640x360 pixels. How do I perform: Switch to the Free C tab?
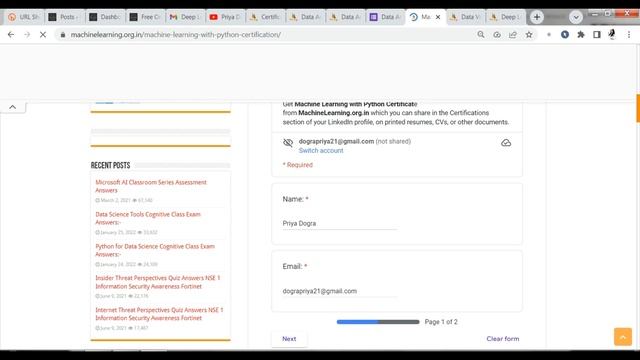click(145, 17)
